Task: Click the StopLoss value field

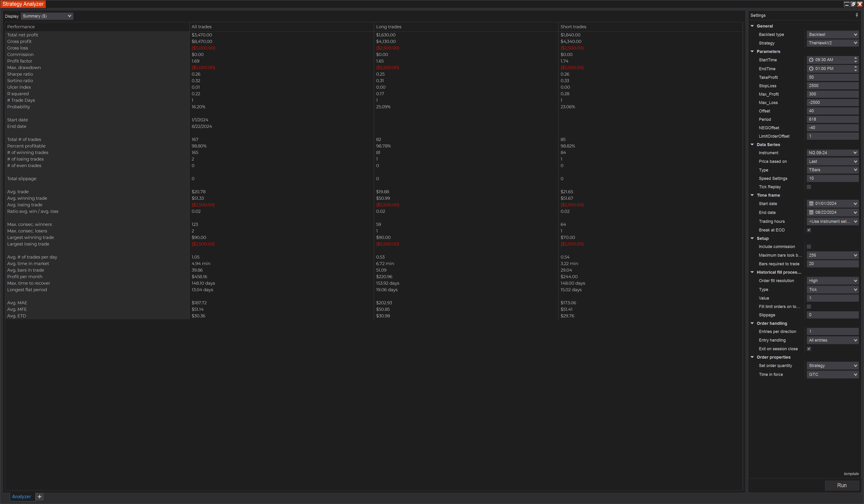Action: [832, 86]
